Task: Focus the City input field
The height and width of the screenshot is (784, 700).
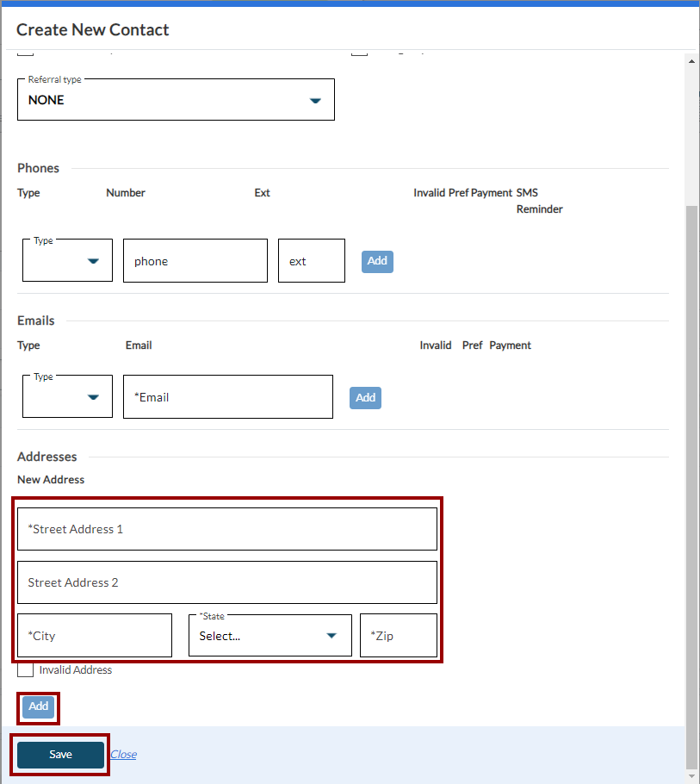Action: tap(95, 636)
